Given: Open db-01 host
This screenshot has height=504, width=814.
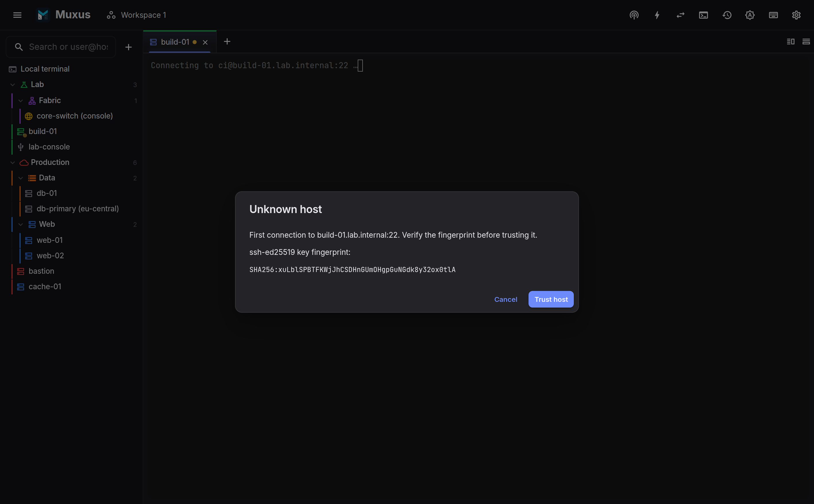Looking at the screenshot, I should [x=47, y=193].
